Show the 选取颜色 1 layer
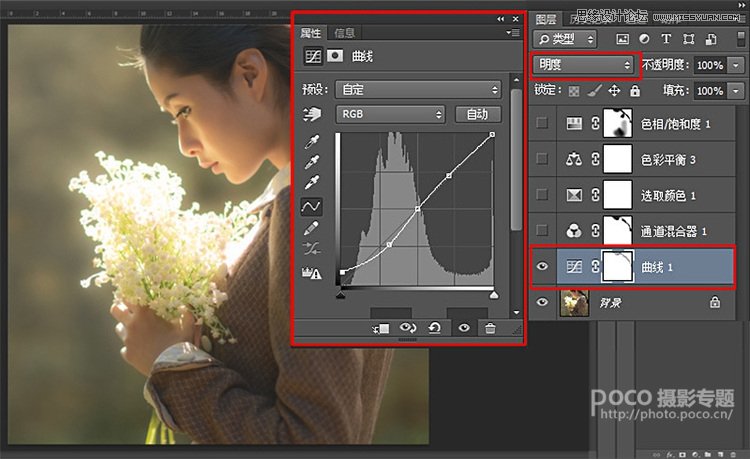Screen dimensions: 750x459 coord(542,194)
